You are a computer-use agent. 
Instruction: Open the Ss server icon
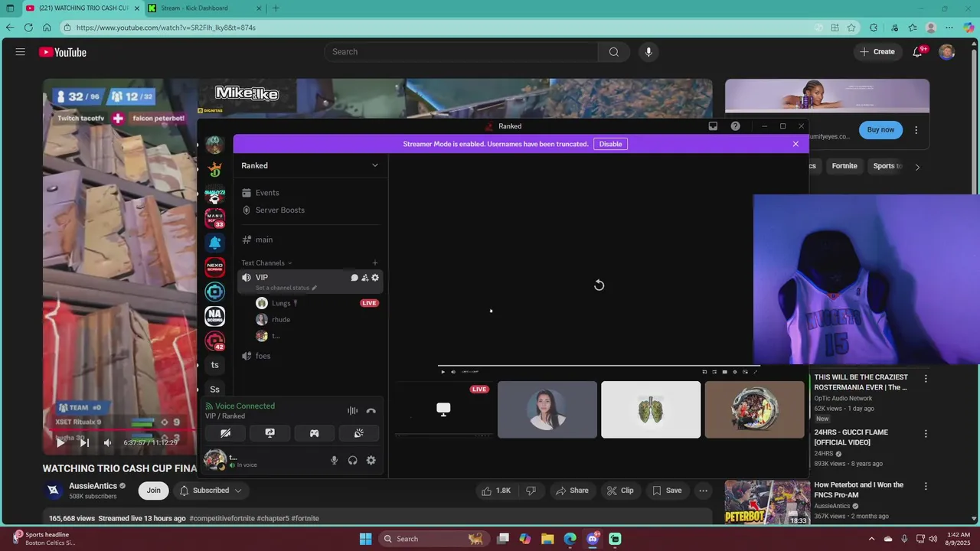pos(214,390)
